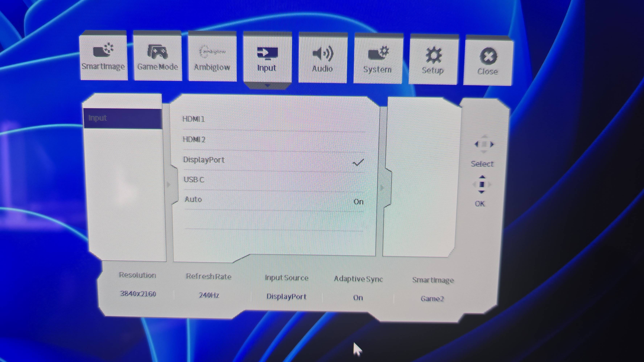Viewport: 644px width, 362px height.
Task: Click the DisplayPort checkmark indicator
Action: pyautogui.click(x=358, y=163)
